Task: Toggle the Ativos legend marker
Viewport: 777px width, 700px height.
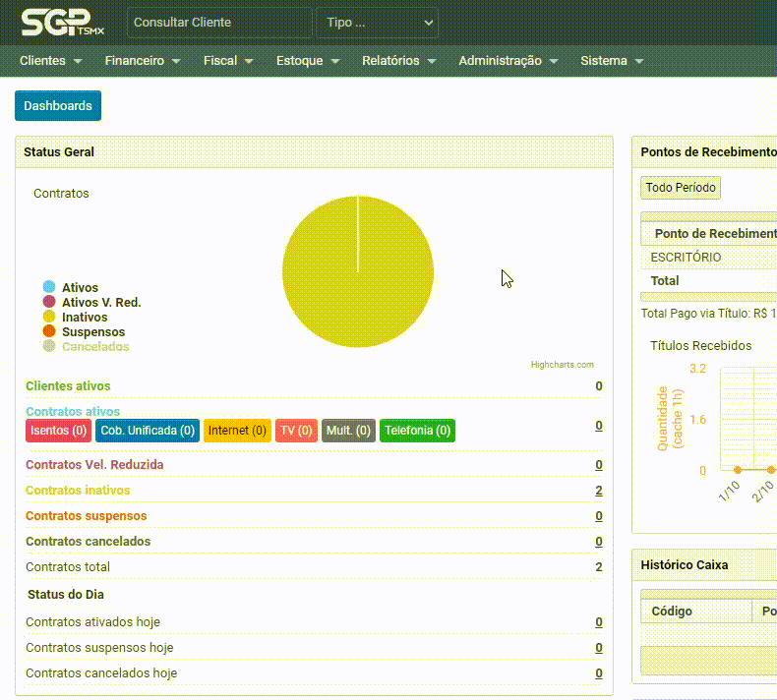Action: click(48, 288)
